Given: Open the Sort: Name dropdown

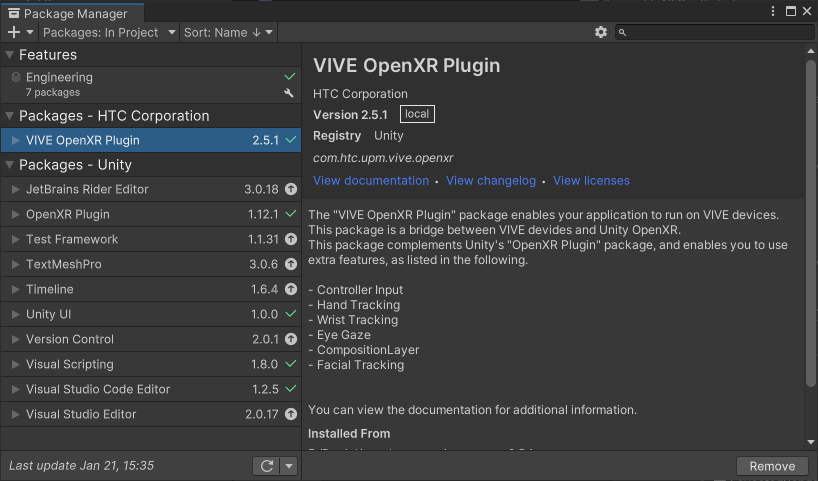Looking at the screenshot, I should tap(228, 32).
